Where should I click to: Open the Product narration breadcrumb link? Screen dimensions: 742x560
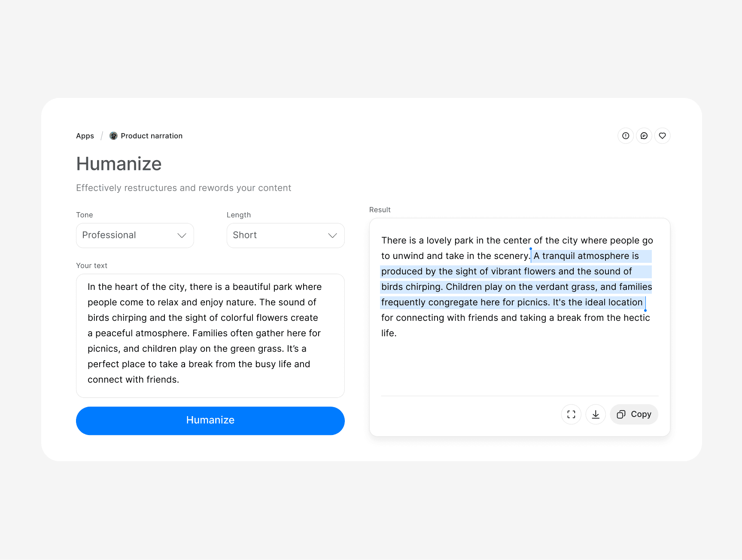[x=152, y=136]
